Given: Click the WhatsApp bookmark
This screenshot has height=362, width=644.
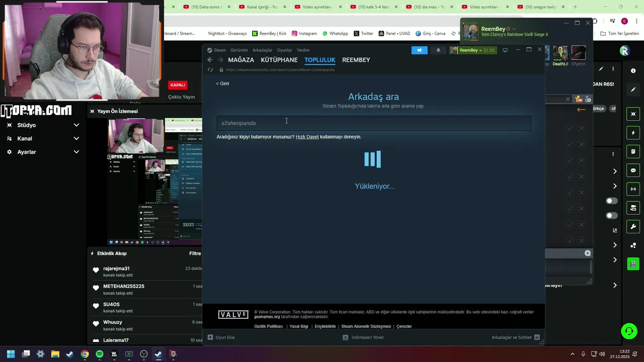Looking at the screenshot, I should (335, 34).
